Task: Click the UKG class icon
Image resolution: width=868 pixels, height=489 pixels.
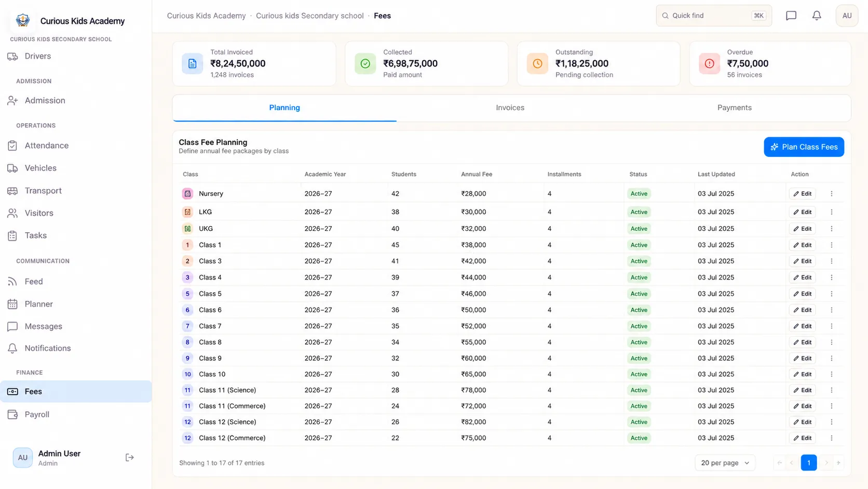Action: (187, 229)
